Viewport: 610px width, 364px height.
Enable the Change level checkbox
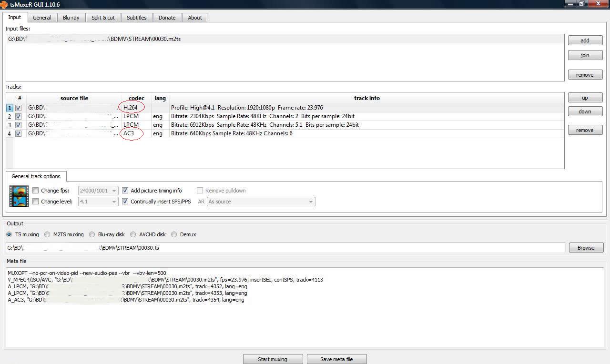36,202
